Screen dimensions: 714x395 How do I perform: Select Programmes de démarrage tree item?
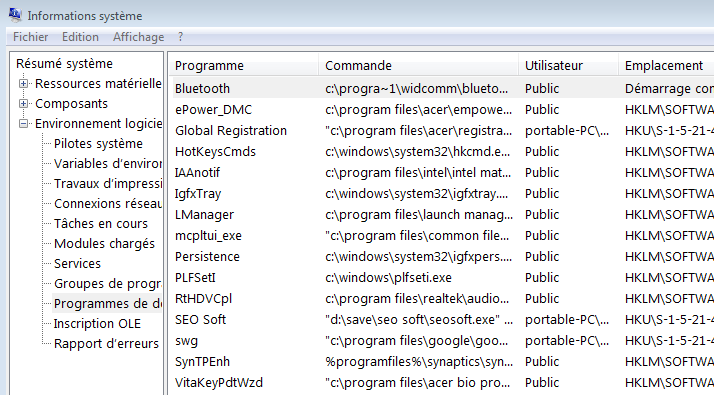click(108, 304)
